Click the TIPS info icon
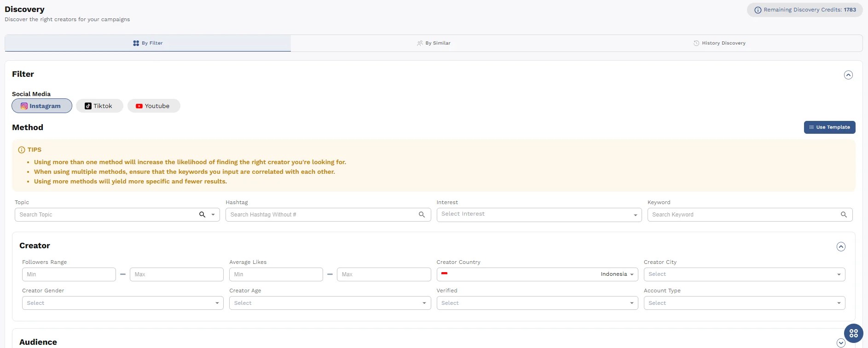The width and height of the screenshot is (868, 348). pos(21,150)
